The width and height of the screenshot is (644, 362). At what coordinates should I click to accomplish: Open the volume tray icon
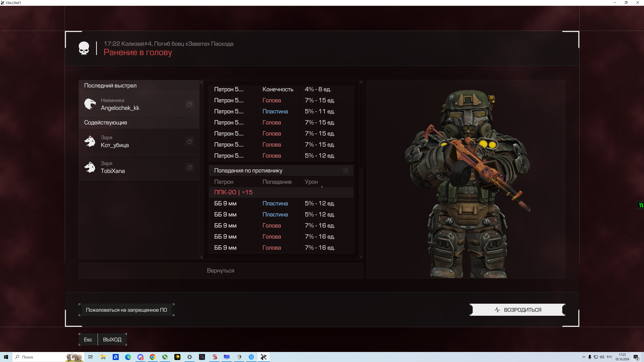click(602, 357)
